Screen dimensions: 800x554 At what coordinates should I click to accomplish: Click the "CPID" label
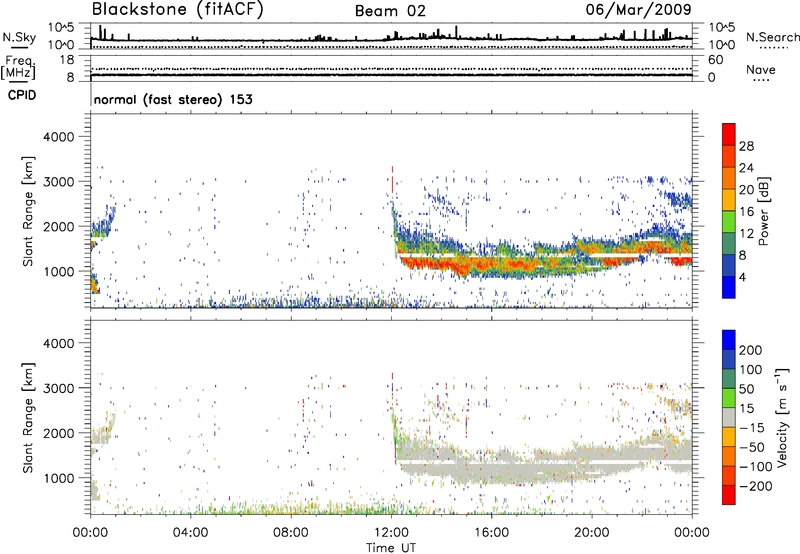(x=22, y=95)
